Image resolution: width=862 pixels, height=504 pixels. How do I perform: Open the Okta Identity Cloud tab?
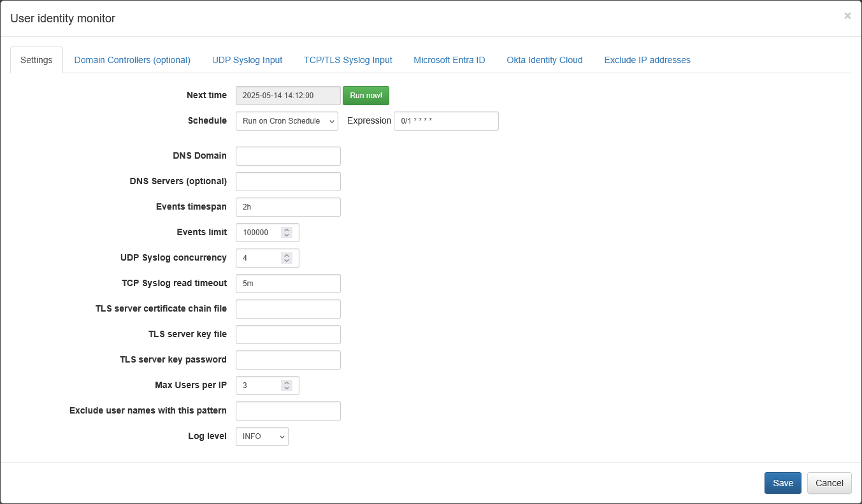(x=544, y=60)
